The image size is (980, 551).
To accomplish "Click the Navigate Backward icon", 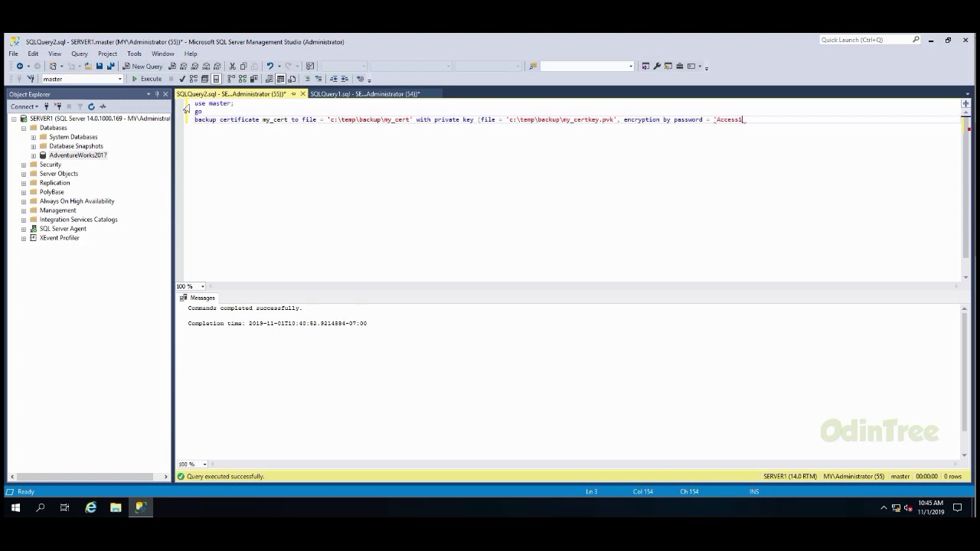I will click(x=20, y=66).
